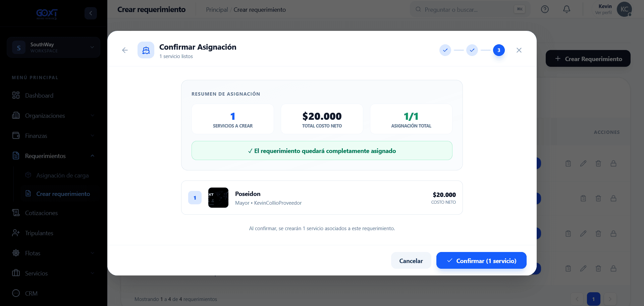Collapse the Requerimientos submenu chevron

point(92,156)
